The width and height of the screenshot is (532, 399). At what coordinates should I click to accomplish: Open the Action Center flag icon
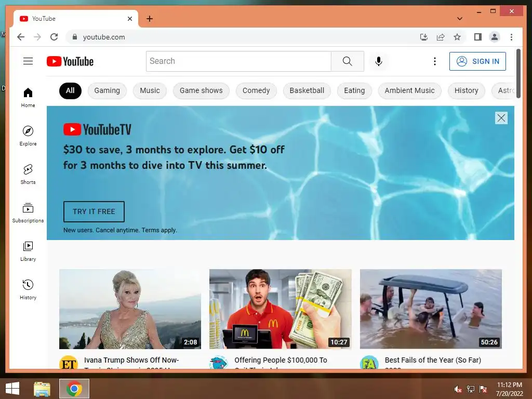[x=483, y=389]
